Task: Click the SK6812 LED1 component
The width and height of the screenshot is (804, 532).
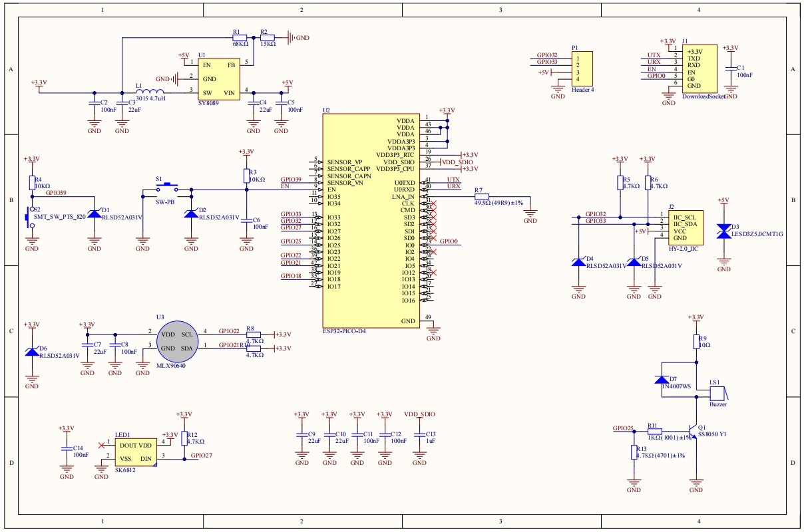Action: [135, 452]
